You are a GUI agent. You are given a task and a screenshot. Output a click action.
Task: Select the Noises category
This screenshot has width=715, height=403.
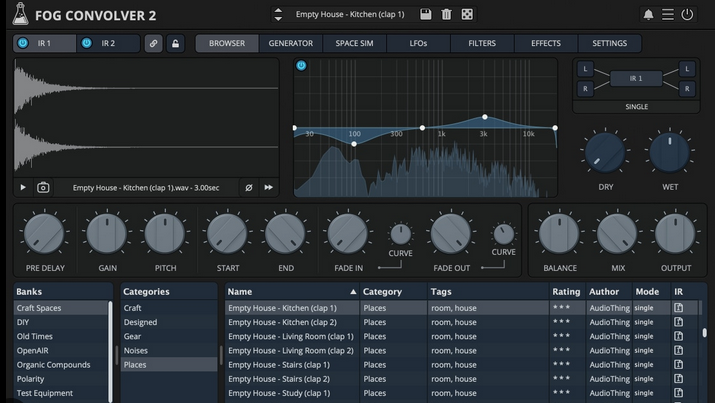169,351
